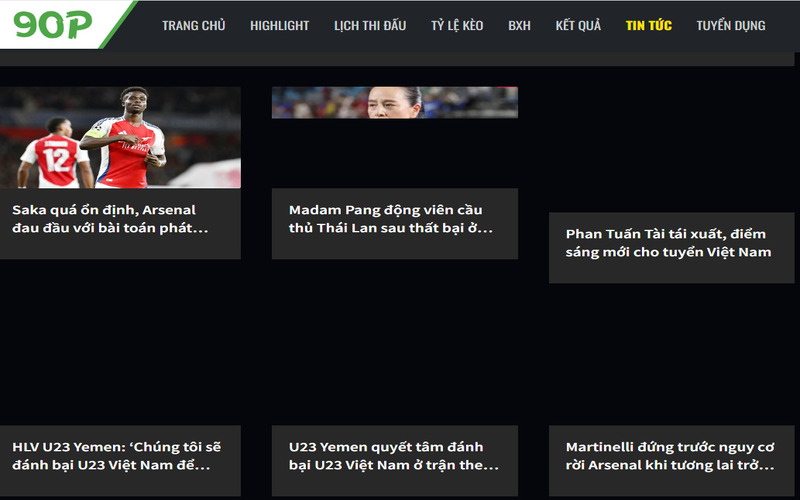
Task: Open Madam Pang động viên cầu thủ headline
Action: [391, 219]
